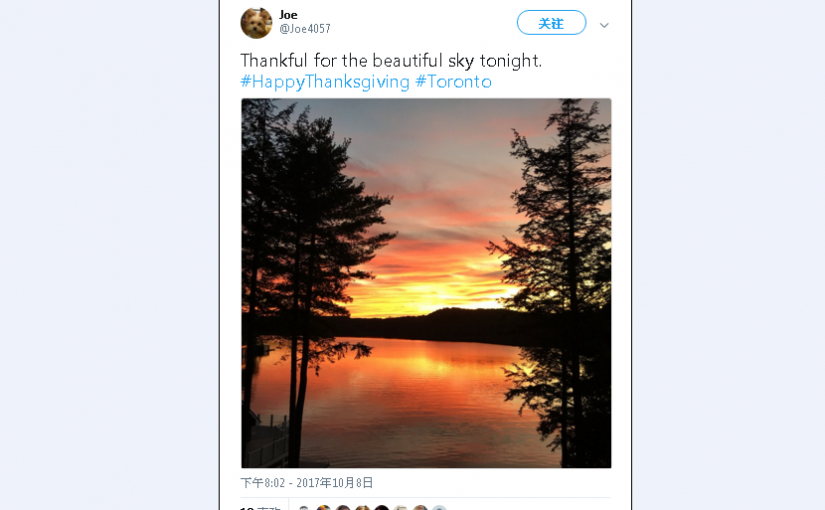This screenshot has width=825, height=510.
Task: Open the @Joe4057 handle link
Action: (x=304, y=29)
